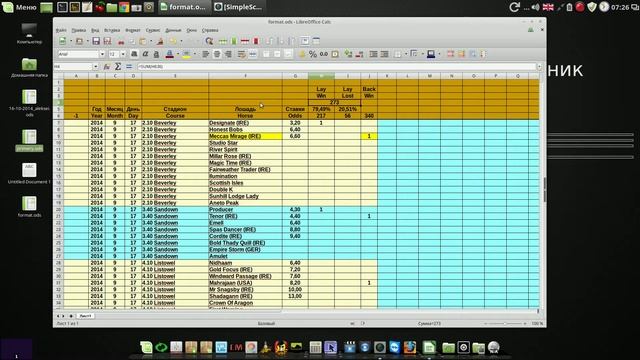Click in the formula input line
Image resolution: width=640 pixels, height=360 pixels.
(336, 67)
